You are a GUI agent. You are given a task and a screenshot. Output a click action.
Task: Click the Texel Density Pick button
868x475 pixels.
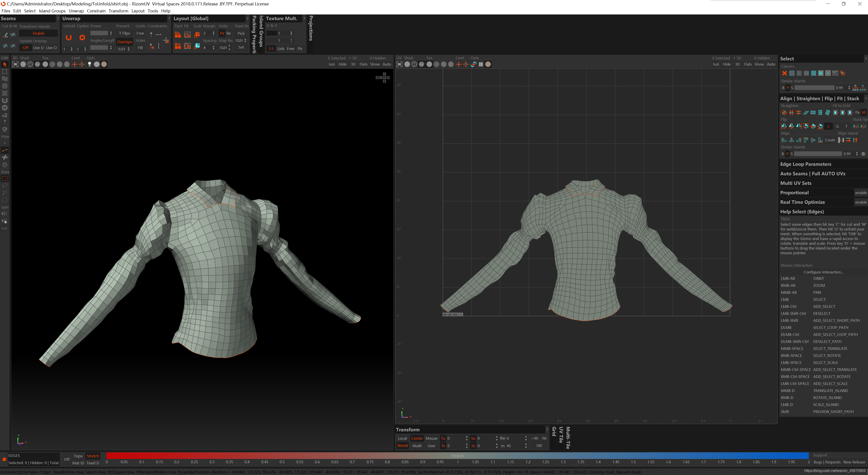241,33
